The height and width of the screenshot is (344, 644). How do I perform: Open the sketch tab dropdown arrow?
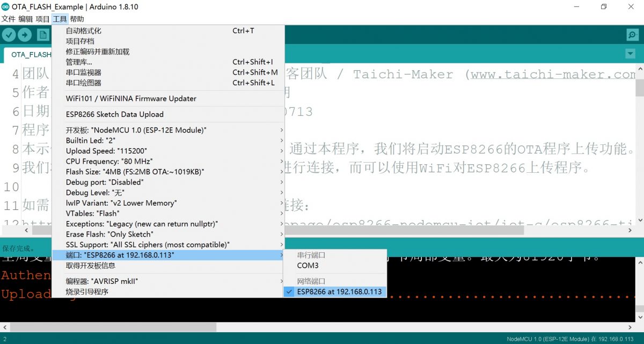click(630, 54)
